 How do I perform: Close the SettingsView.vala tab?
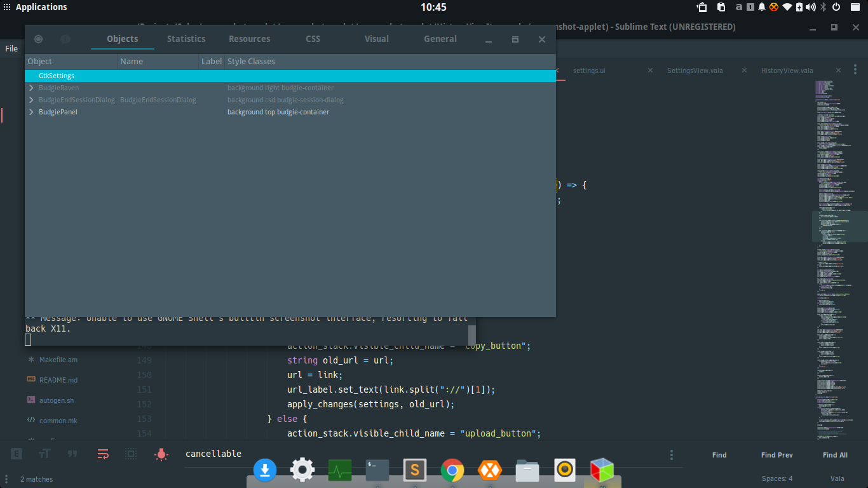[x=744, y=71]
